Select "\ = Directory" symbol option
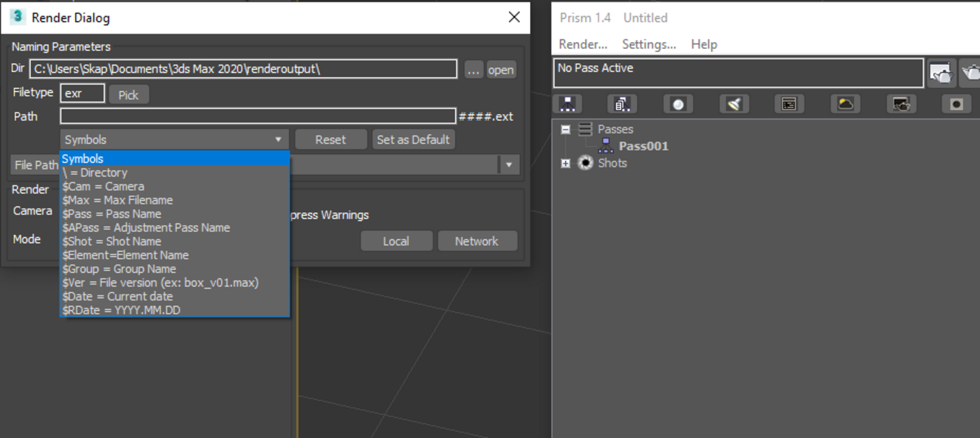The width and height of the screenshot is (980, 438). [x=175, y=173]
